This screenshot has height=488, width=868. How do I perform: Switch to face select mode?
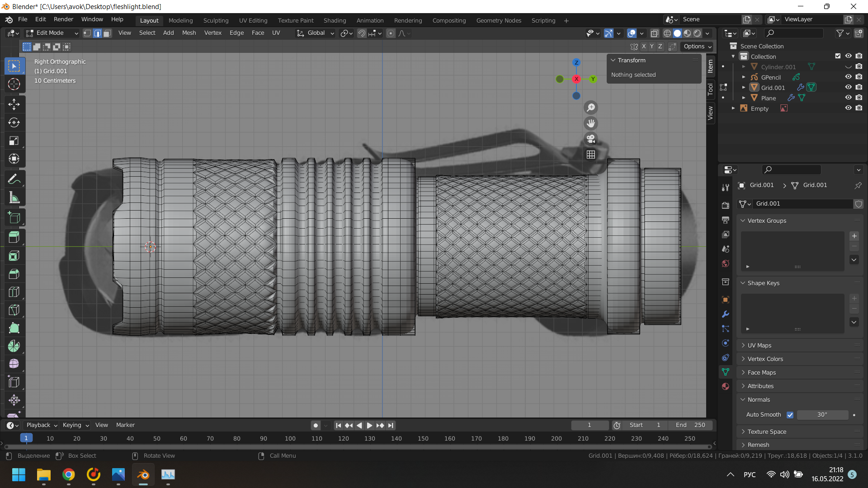[x=107, y=33]
